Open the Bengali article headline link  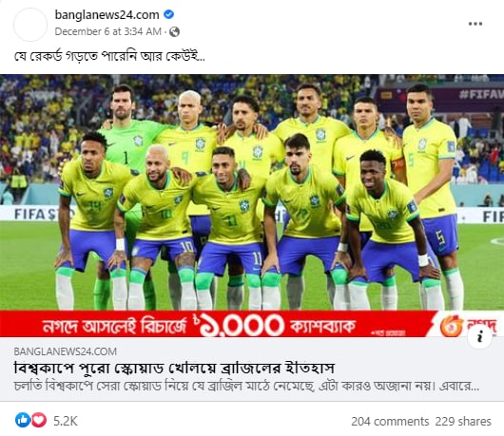pos(175,369)
